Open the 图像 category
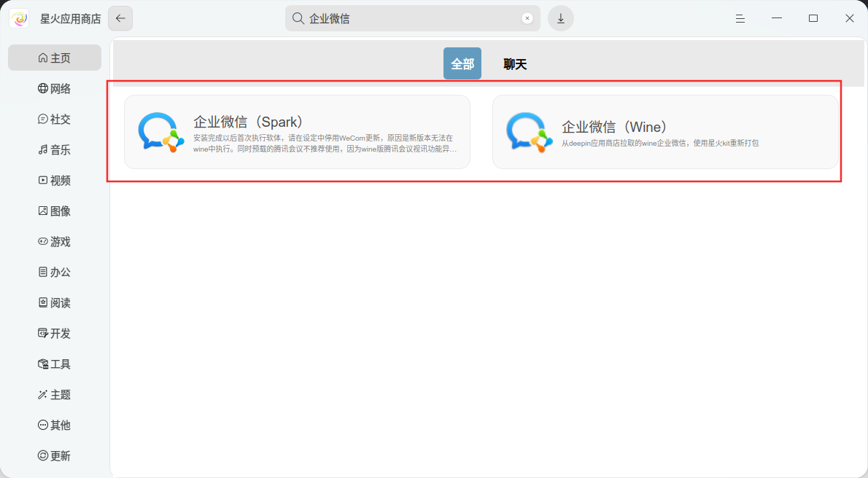868x478 pixels. click(x=54, y=211)
